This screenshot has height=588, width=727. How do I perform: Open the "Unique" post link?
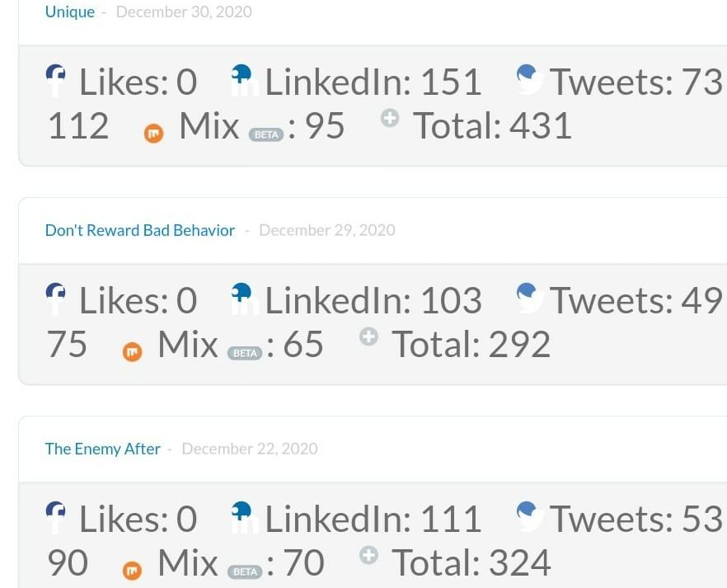[x=70, y=12]
